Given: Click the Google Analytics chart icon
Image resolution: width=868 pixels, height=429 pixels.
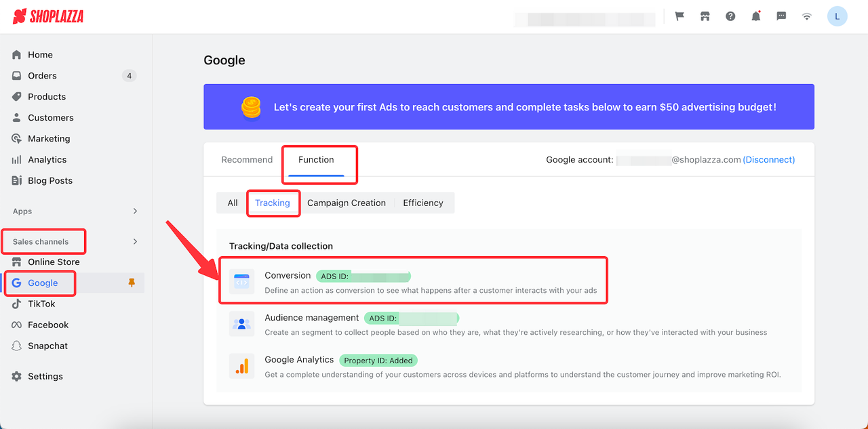Looking at the screenshot, I should coord(241,367).
